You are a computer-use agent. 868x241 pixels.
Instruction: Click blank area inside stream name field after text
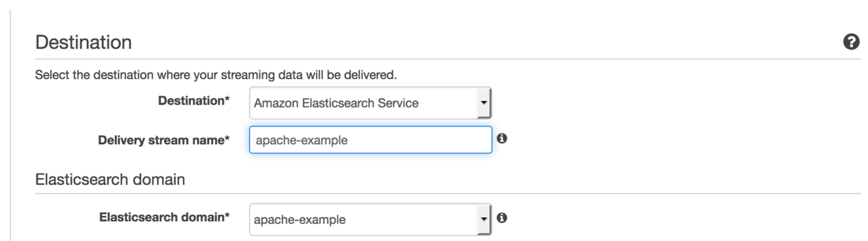[x=418, y=140]
